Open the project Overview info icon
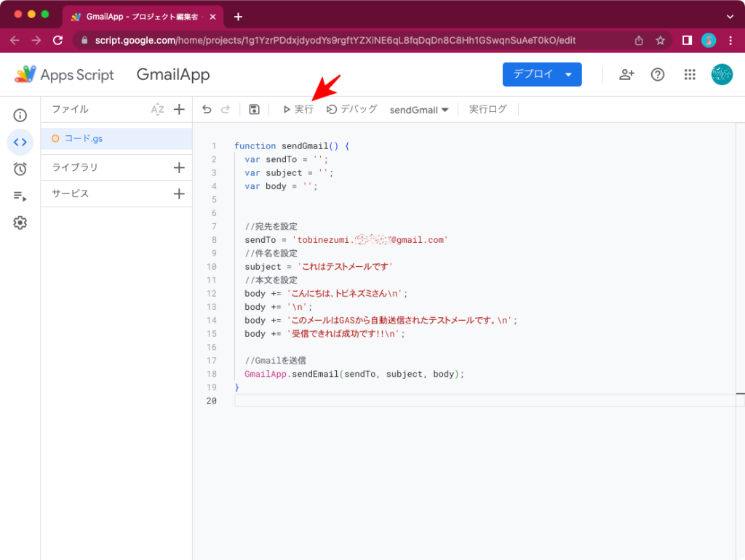This screenshot has height=560, width=745. 20,116
